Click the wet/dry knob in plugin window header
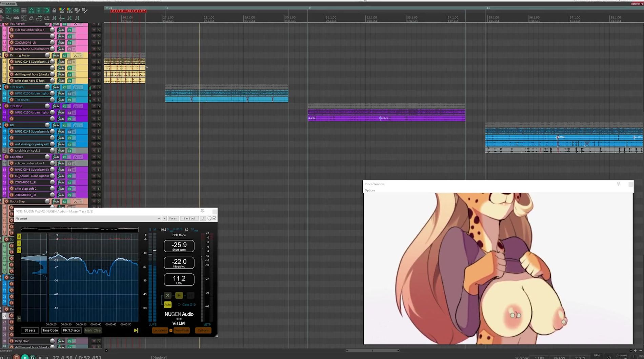The height and width of the screenshot is (359, 644). 209,218
